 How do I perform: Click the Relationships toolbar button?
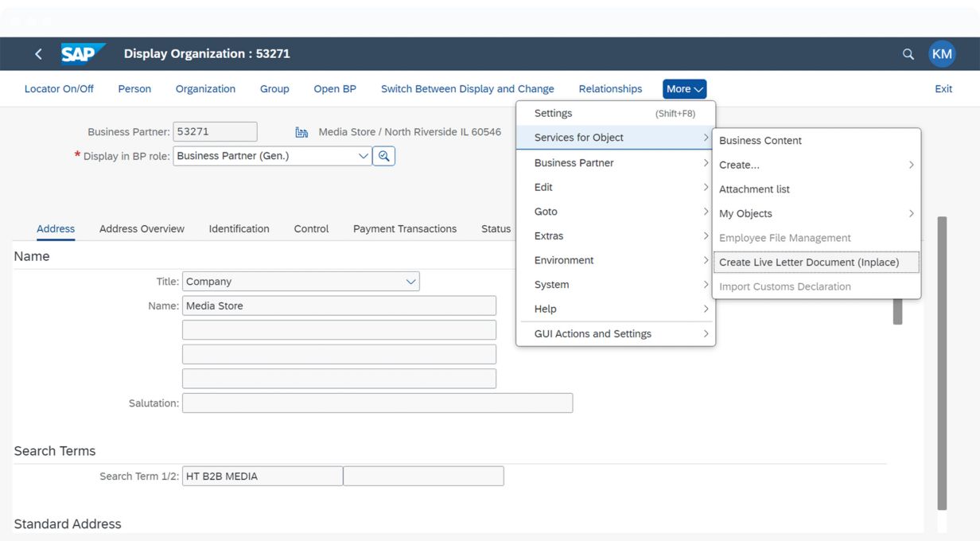610,89
